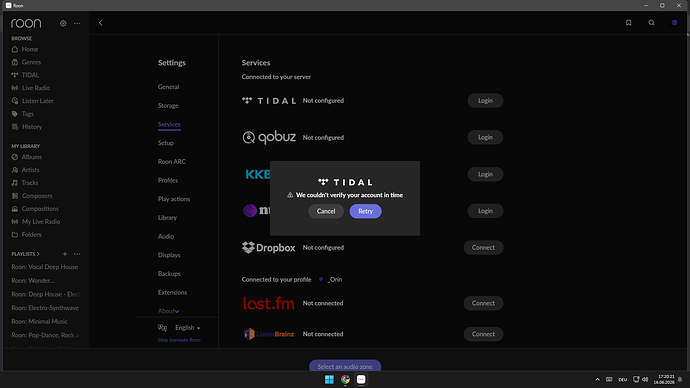Open search via the magnifier icon
The image size is (690, 388).
pyautogui.click(x=651, y=23)
